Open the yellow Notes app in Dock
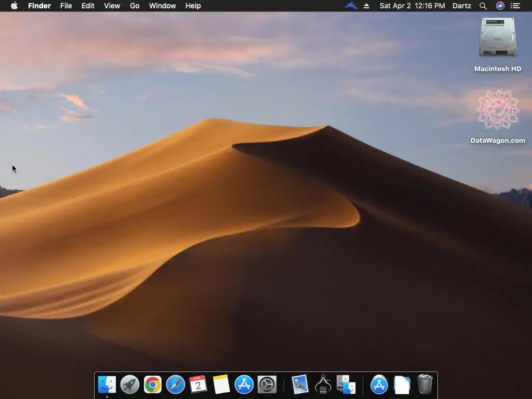Image resolution: width=532 pixels, height=399 pixels. click(221, 384)
